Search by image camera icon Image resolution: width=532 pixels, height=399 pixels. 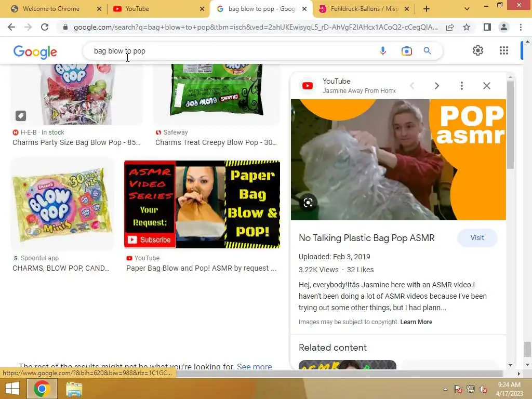406,51
